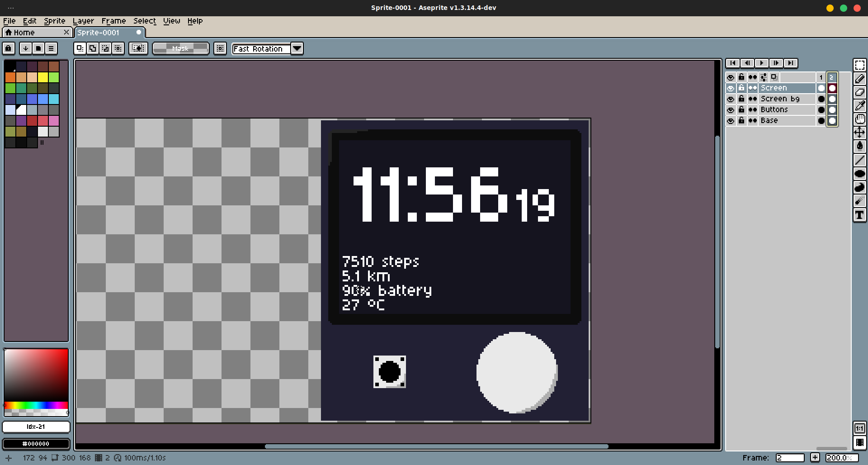Select the Text tool

click(860, 215)
